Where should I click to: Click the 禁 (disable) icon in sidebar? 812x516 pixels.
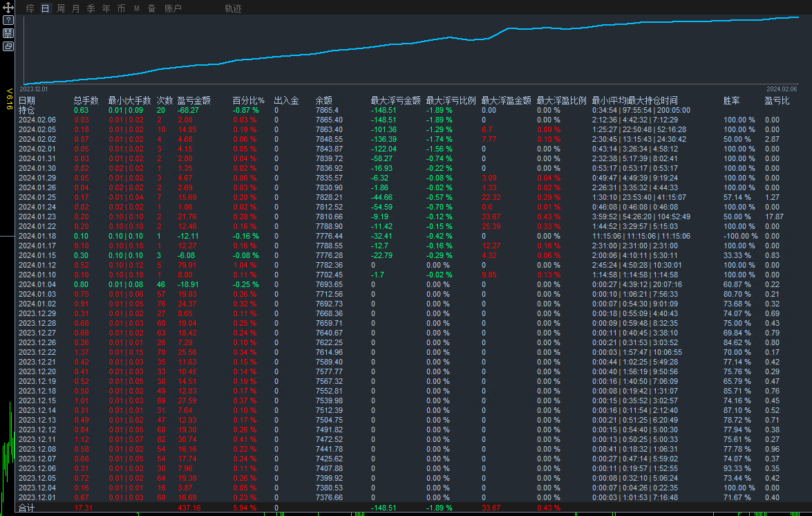[x=8, y=33]
